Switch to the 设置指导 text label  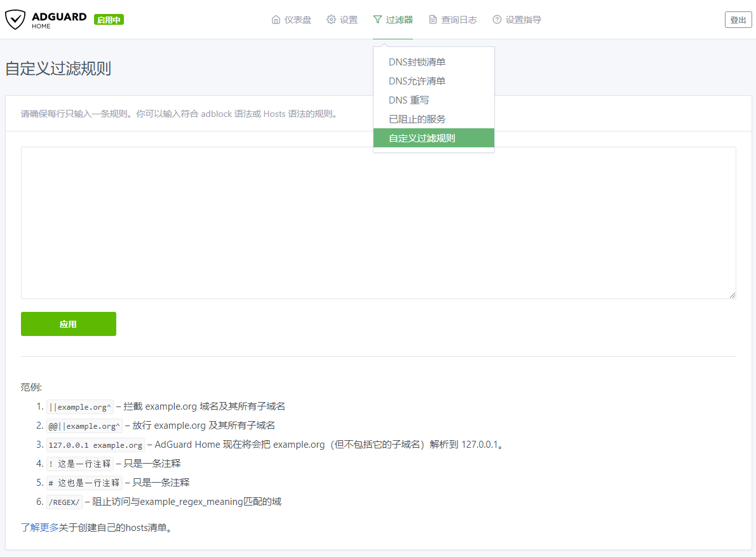point(523,20)
